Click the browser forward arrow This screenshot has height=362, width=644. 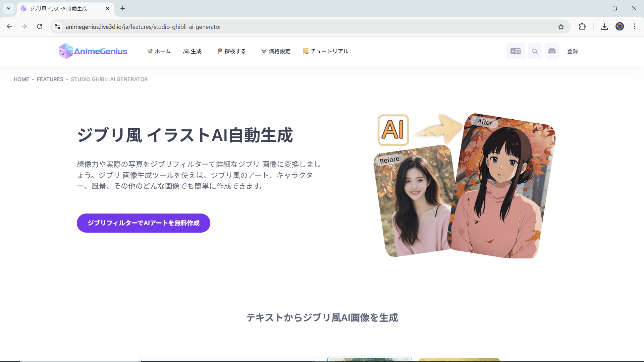[x=24, y=26]
